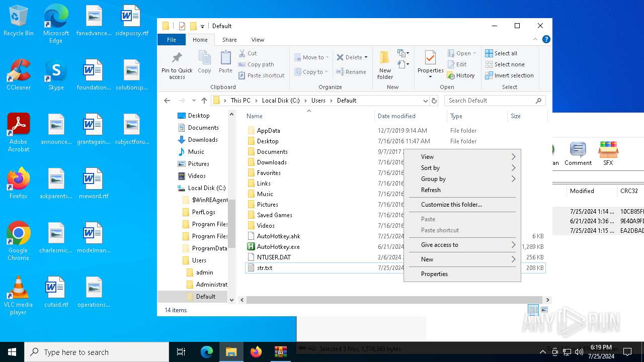This screenshot has height=362, width=644.
Task: Collapse the ribbon with chevron
Action: click(535, 39)
